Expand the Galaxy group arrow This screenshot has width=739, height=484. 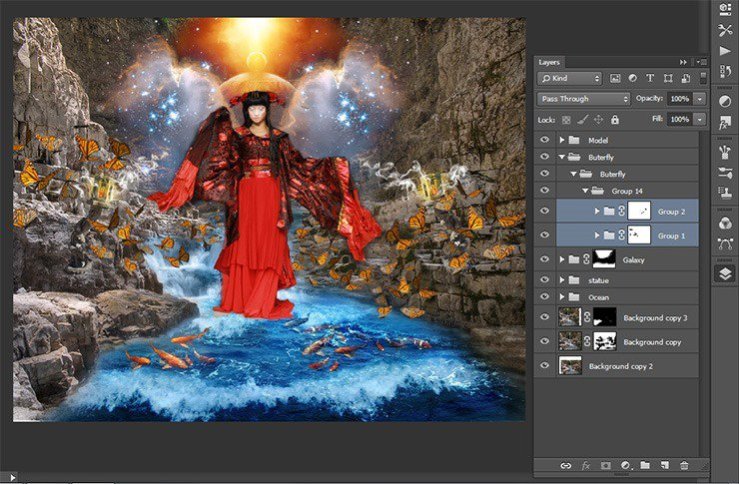point(562,259)
